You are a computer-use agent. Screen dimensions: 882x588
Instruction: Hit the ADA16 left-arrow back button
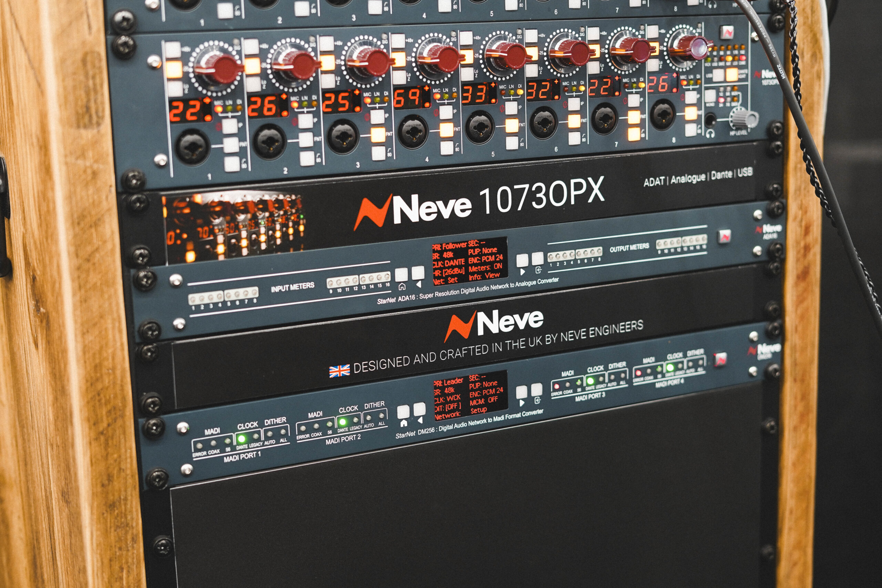[418, 272]
